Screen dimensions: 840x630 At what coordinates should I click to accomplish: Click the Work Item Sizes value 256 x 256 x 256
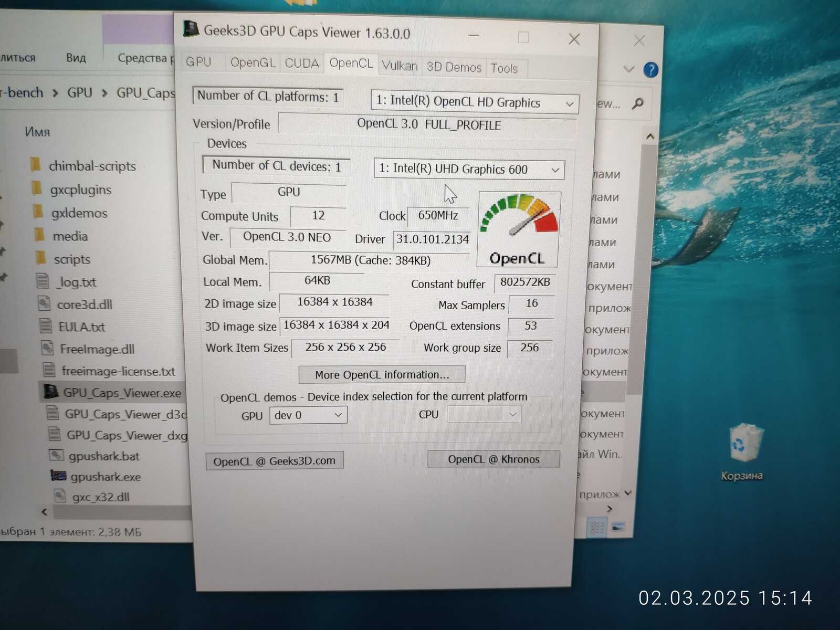click(x=345, y=347)
